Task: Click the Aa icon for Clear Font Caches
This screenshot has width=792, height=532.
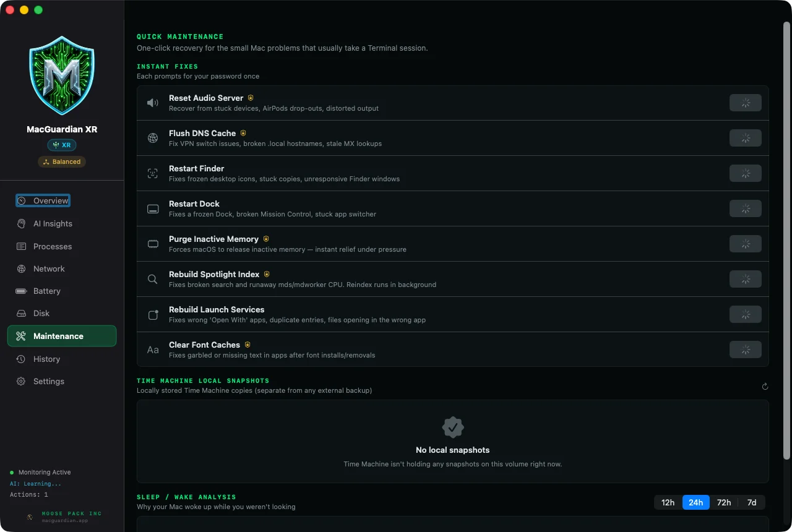Action: tap(153, 350)
